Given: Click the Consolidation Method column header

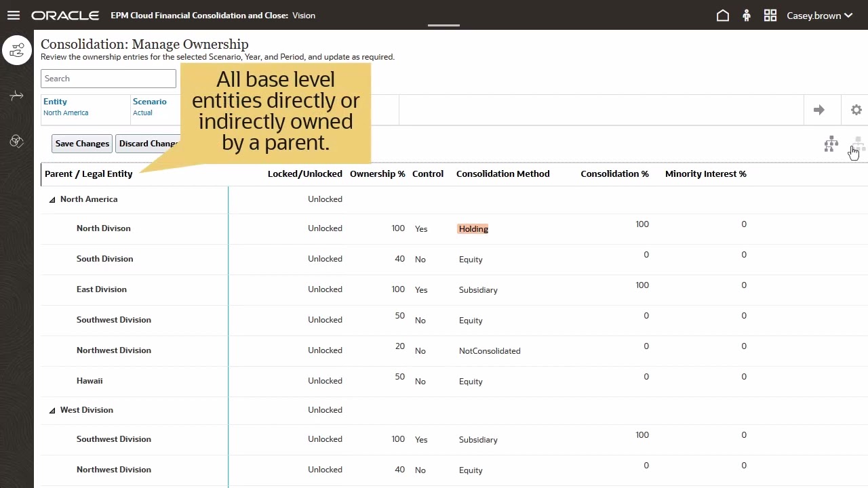Looking at the screenshot, I should (x=502, y=174).
